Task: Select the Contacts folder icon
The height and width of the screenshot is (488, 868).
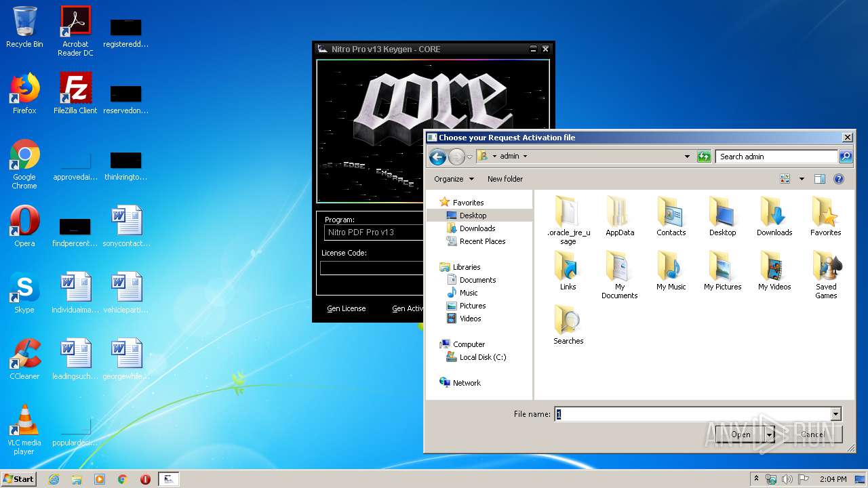Action: click(x=671, y=216)
